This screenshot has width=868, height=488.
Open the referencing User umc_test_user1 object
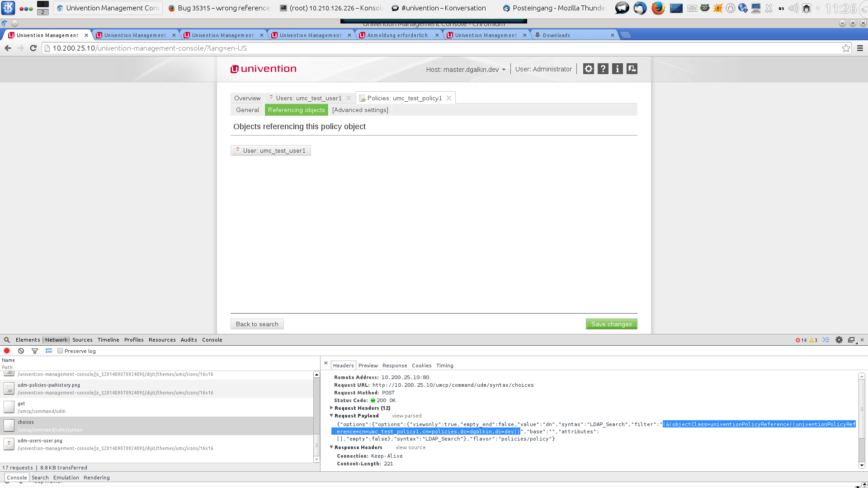point(270,150)
